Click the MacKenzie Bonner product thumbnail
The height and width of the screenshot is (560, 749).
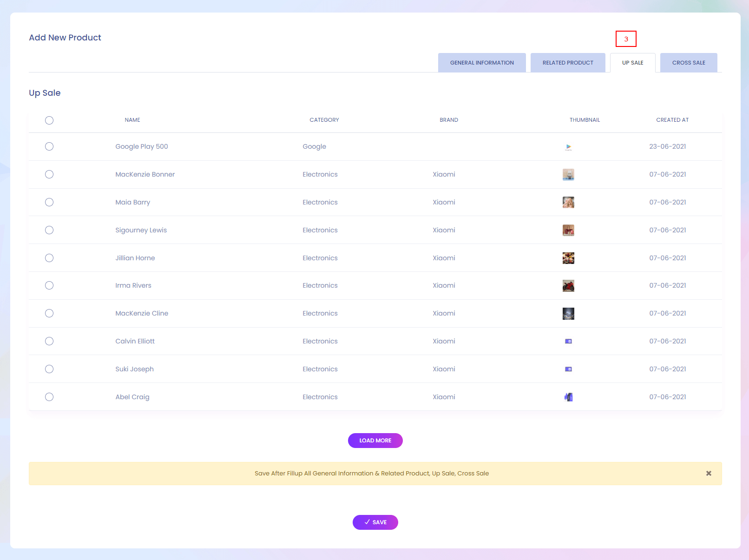click(x=568, y=174)
